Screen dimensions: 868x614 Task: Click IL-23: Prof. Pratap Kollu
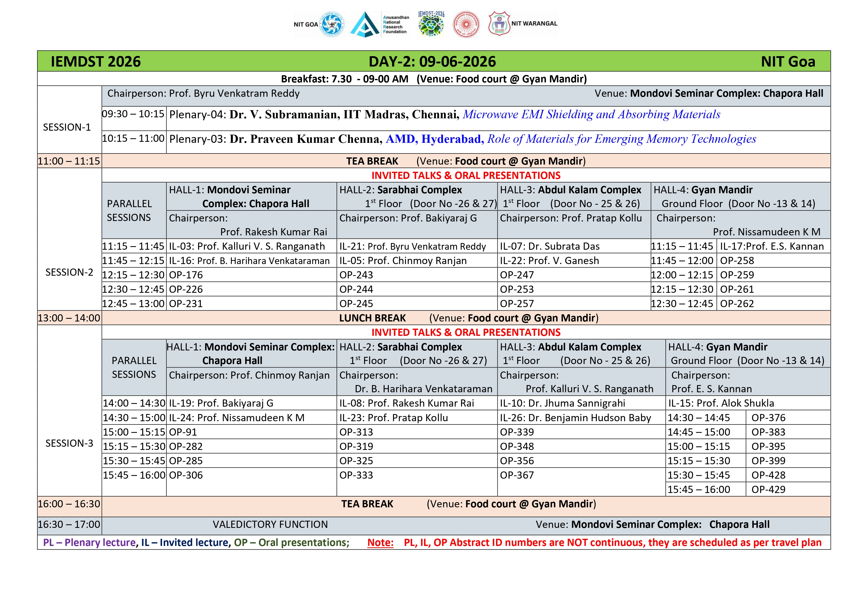point(394,418)
